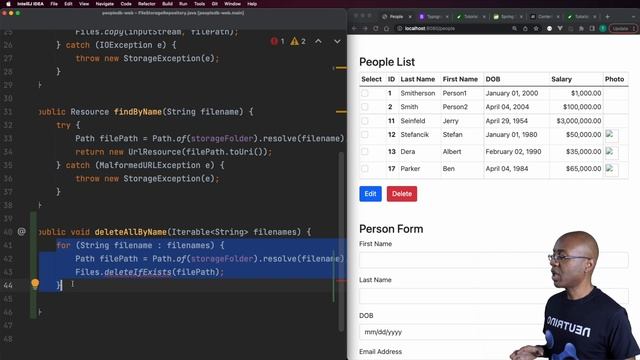The height and width of the screenshot is (360, 640).
Task: Click the 'Salary' column header
Action: [x=561, y=79]
